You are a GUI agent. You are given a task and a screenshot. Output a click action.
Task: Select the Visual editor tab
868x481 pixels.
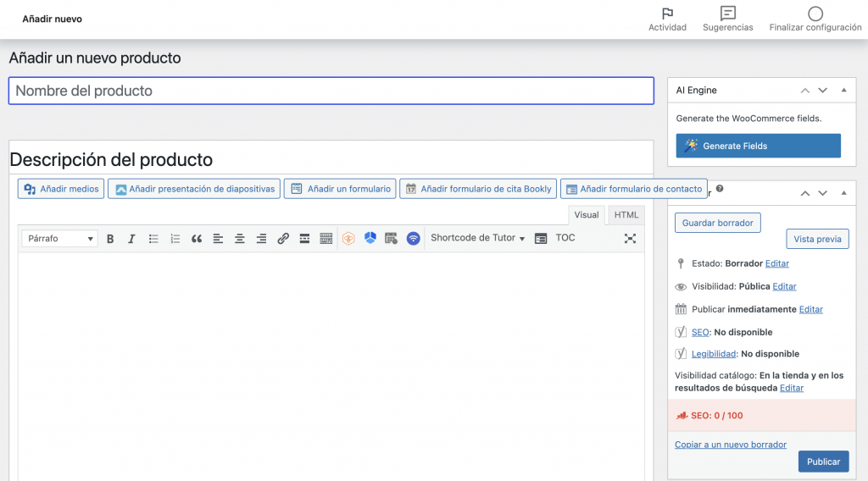coord(587,215)
